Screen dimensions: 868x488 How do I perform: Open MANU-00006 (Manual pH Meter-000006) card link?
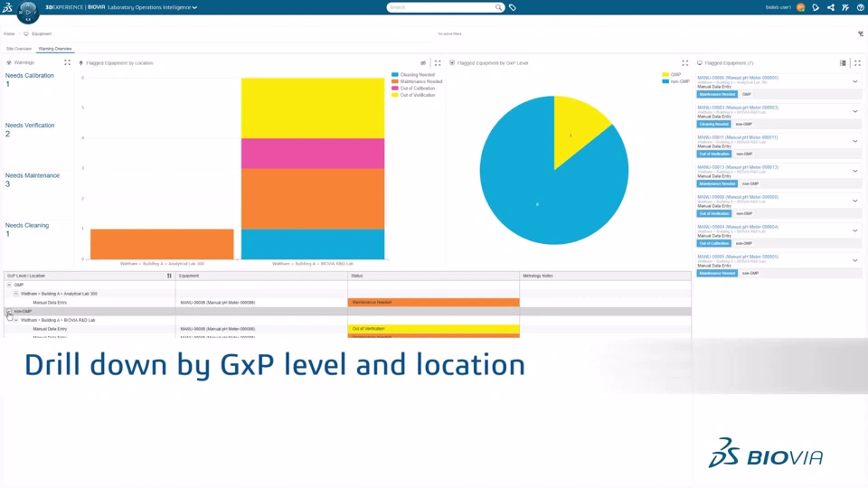[738, 78]
